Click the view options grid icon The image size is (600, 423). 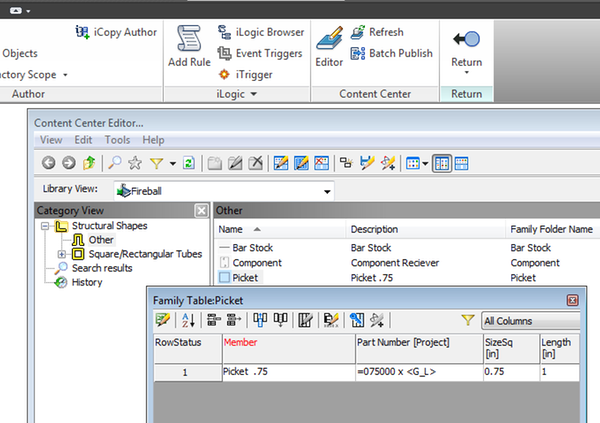point(413,163)
